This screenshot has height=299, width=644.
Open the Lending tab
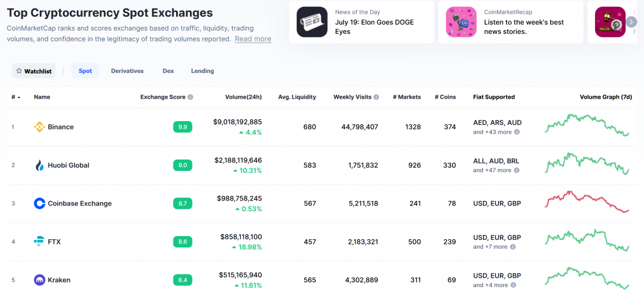203,70
